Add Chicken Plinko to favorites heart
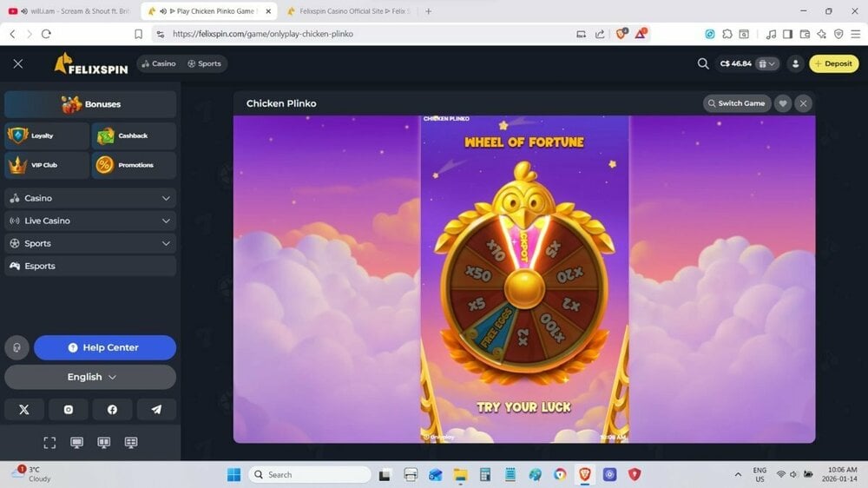 782,103
